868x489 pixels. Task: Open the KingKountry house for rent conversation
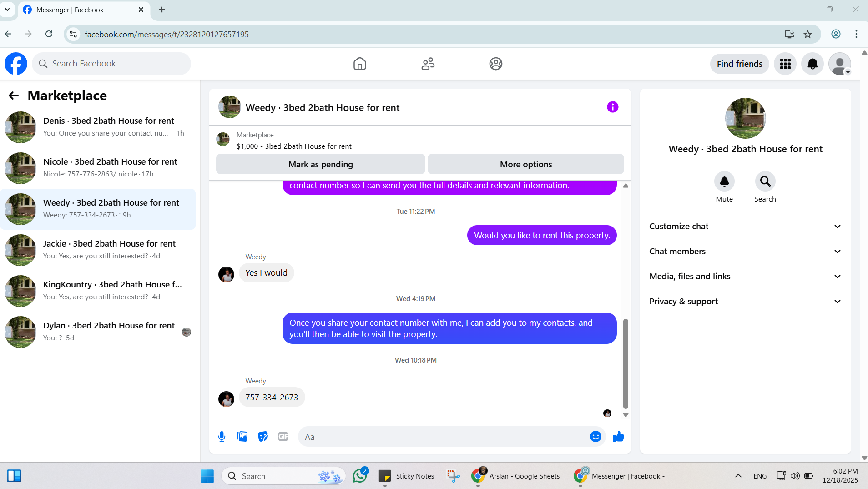(x=98, y=291)
